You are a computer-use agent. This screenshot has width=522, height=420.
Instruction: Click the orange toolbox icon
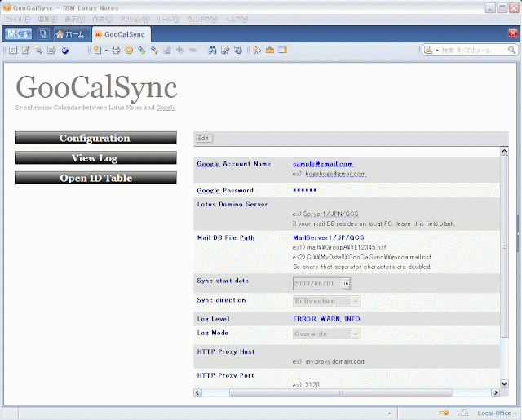pyautogui.click(x=270, y=51)
